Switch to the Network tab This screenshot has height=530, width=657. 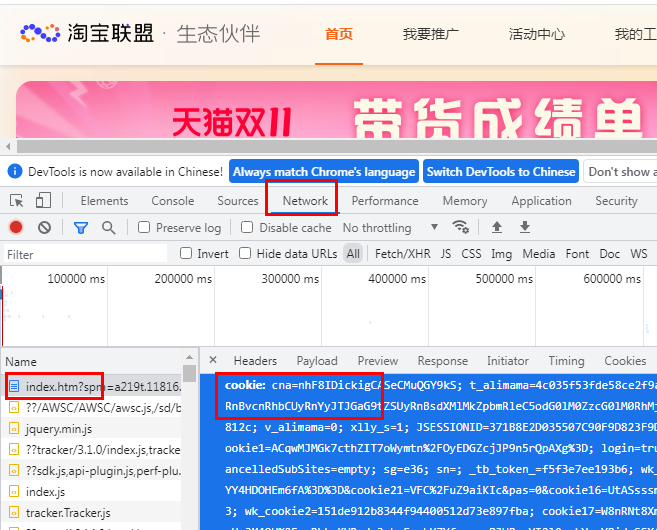pyautogui.click(x=305, y=201)
